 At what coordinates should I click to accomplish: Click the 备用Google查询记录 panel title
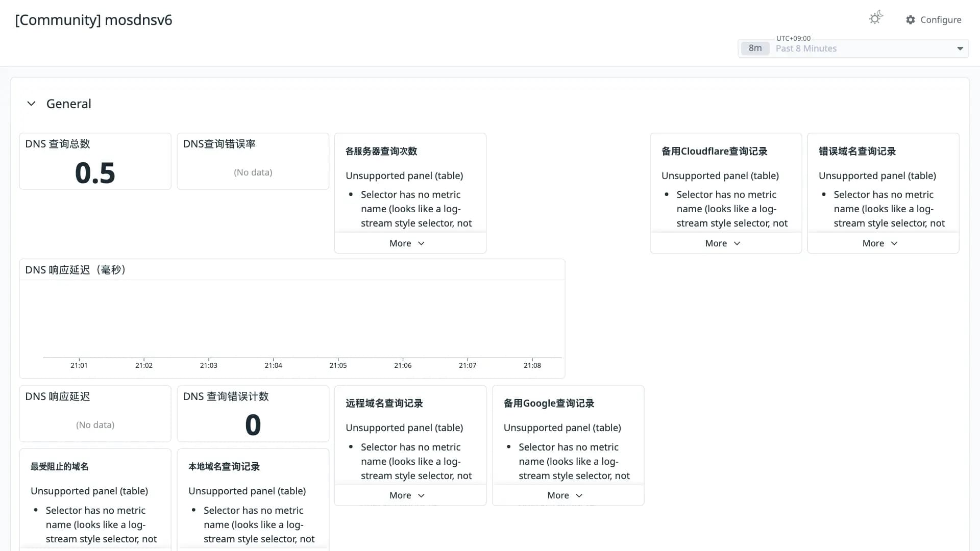(549, 403)
